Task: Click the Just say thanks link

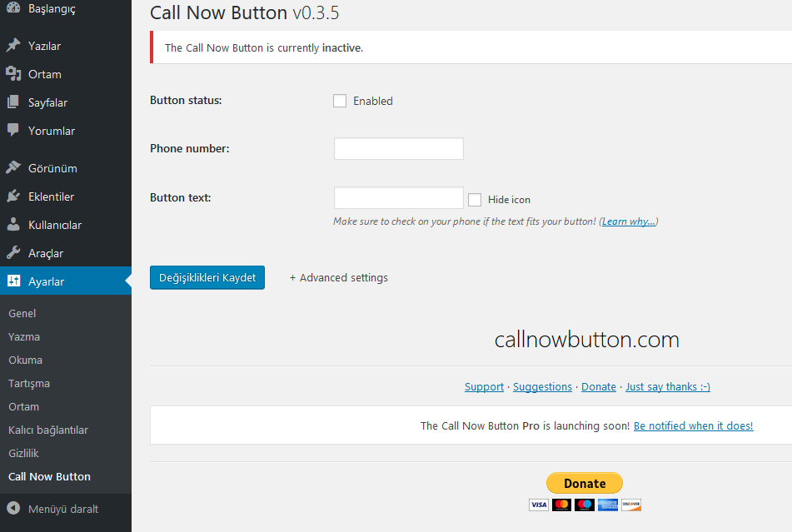Action: (x=668, y=386)
